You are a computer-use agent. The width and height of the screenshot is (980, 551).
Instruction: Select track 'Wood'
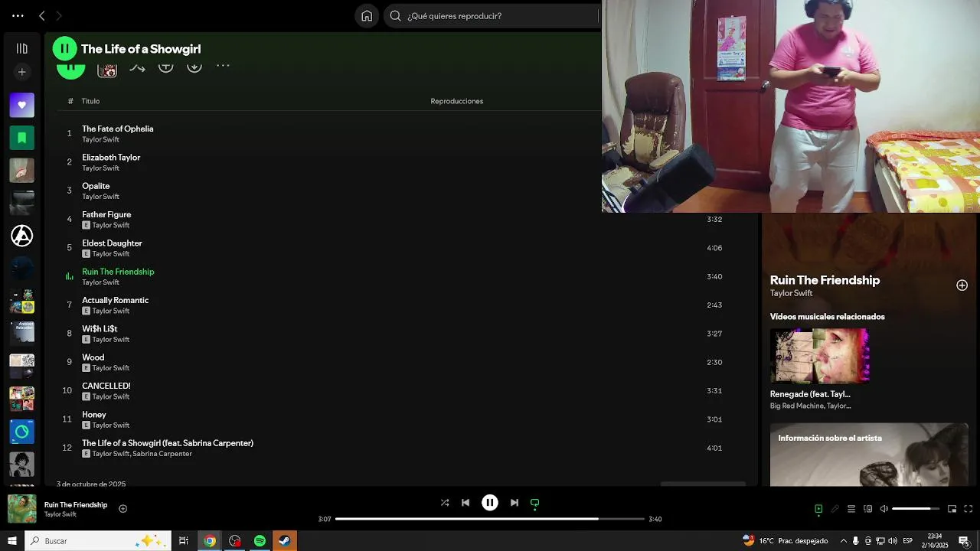pyautogui.click(x=93, y=357)
